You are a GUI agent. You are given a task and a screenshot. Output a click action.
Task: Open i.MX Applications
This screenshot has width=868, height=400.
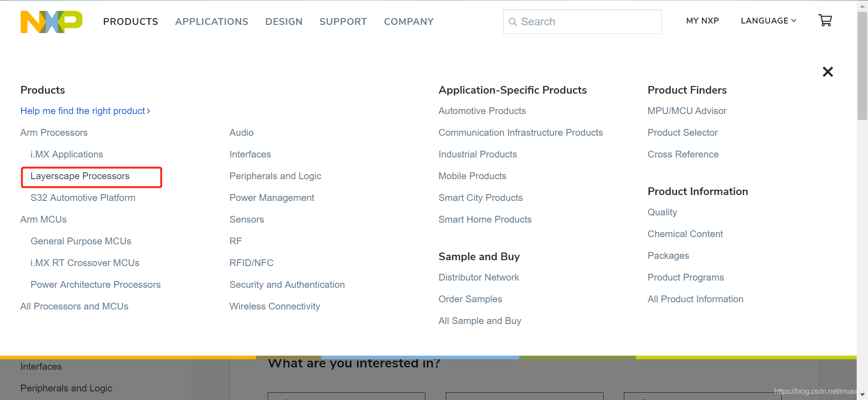point(66,154)
